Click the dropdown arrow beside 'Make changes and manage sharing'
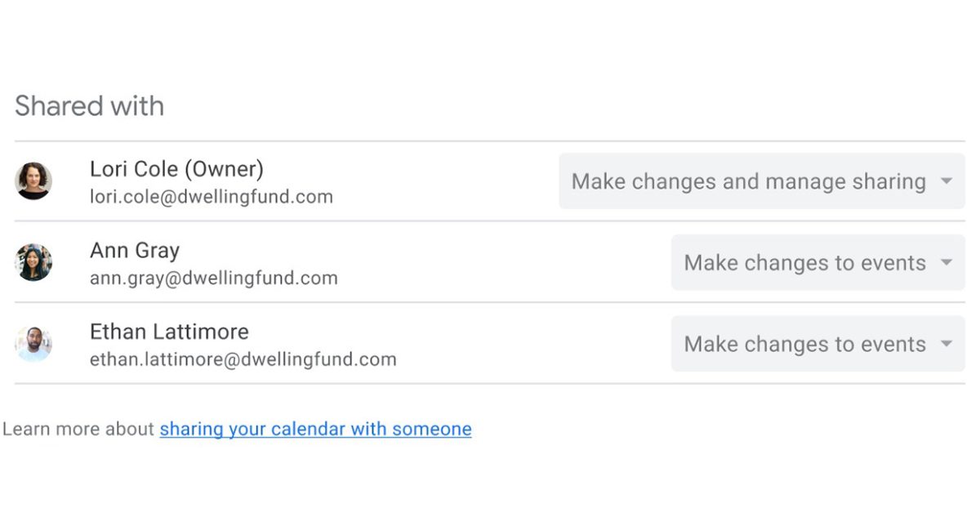The width and height of the screenshot is (980, 513). point(945,181)
